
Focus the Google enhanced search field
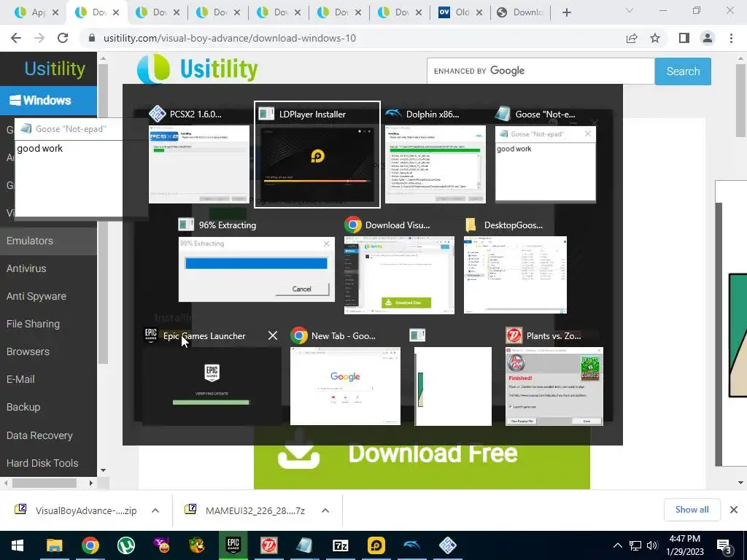coord(541,71)
